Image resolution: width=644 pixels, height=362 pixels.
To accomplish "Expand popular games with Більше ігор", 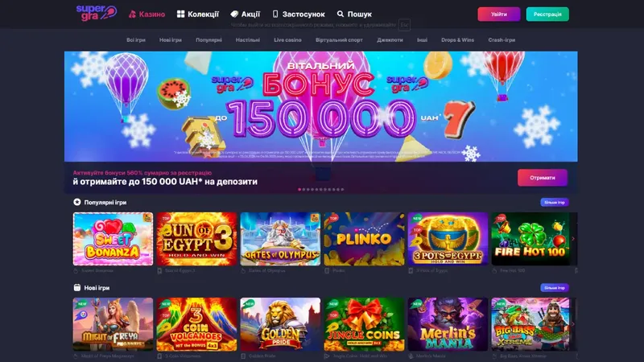I will pos(555,203).
